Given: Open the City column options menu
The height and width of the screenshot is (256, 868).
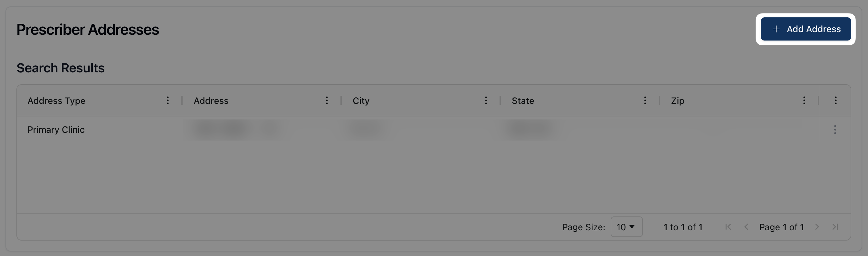Looking at the screenshot, I should pyautogui.click(x=486, y=100).
